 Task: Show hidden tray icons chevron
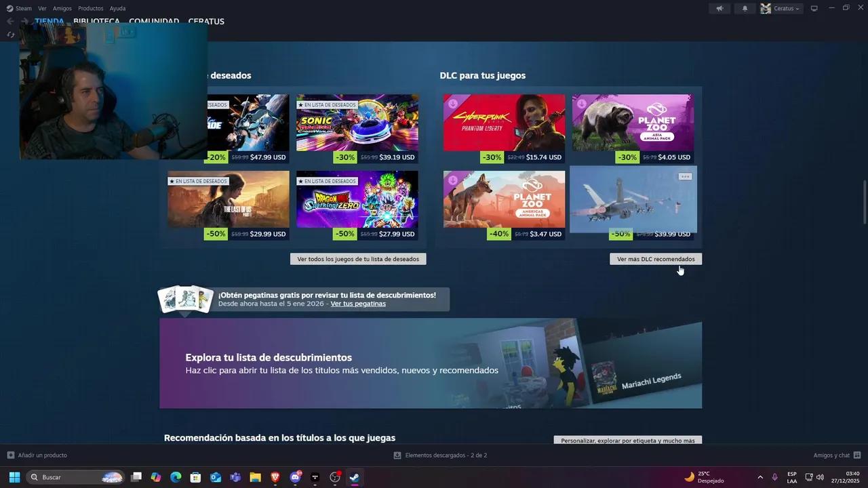[x=759, y=477]
